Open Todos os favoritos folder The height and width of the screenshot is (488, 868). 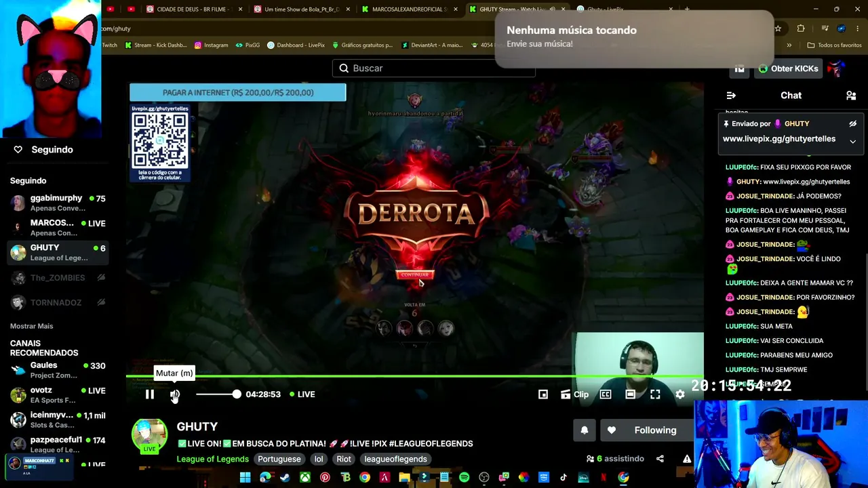pyautogui.click(x=834, y=45)
